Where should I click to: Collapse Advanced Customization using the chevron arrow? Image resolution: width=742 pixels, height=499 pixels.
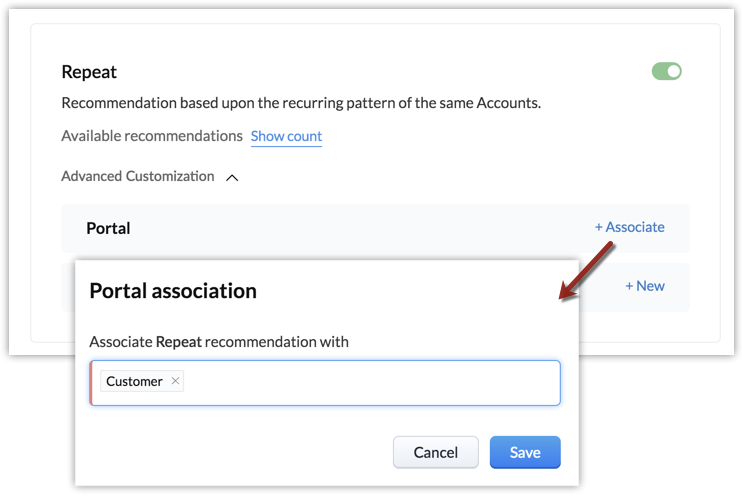[232, 177]
